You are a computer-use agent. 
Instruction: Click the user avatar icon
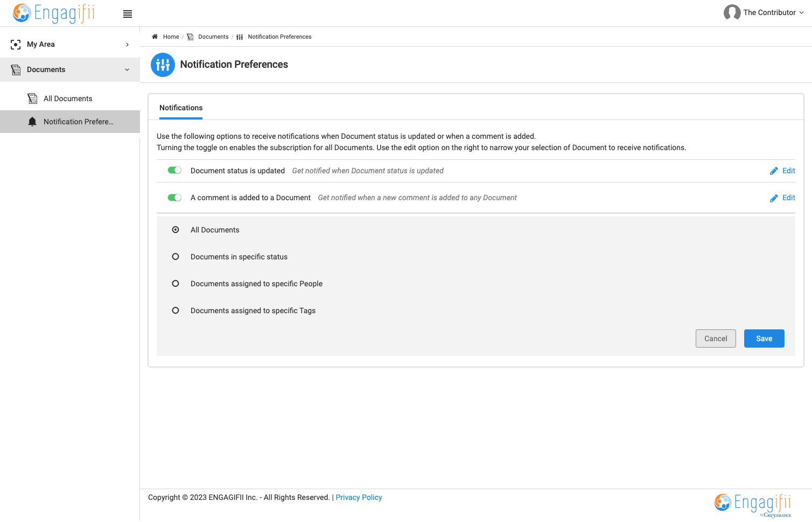[732, 12]
